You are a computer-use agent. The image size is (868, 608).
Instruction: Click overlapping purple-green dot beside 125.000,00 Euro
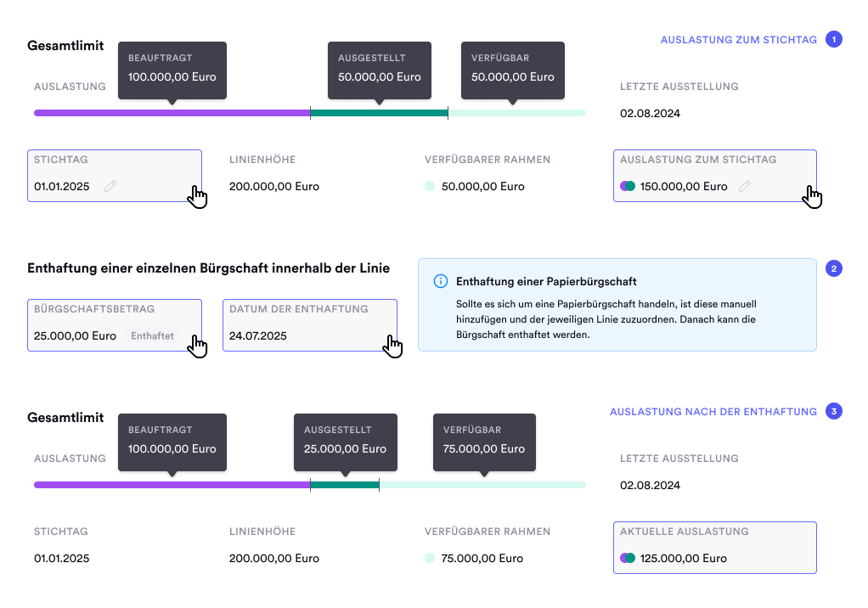click(628, 559)
